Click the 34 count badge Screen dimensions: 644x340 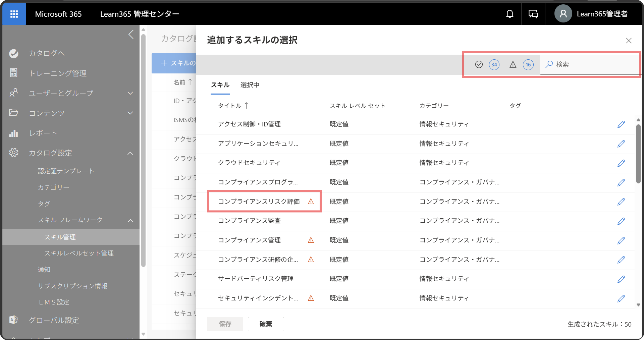pos(494,65)
